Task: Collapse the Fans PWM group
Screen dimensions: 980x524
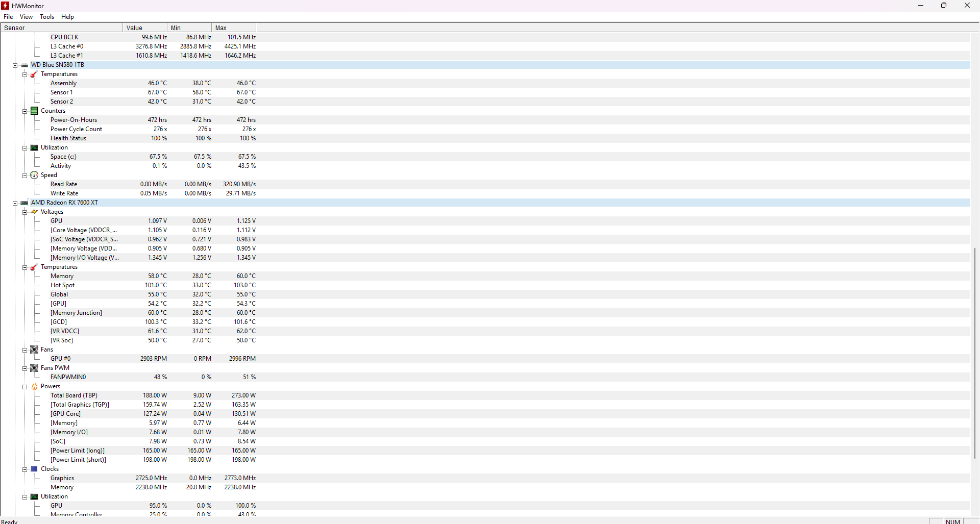Action: tap(24, 368)
